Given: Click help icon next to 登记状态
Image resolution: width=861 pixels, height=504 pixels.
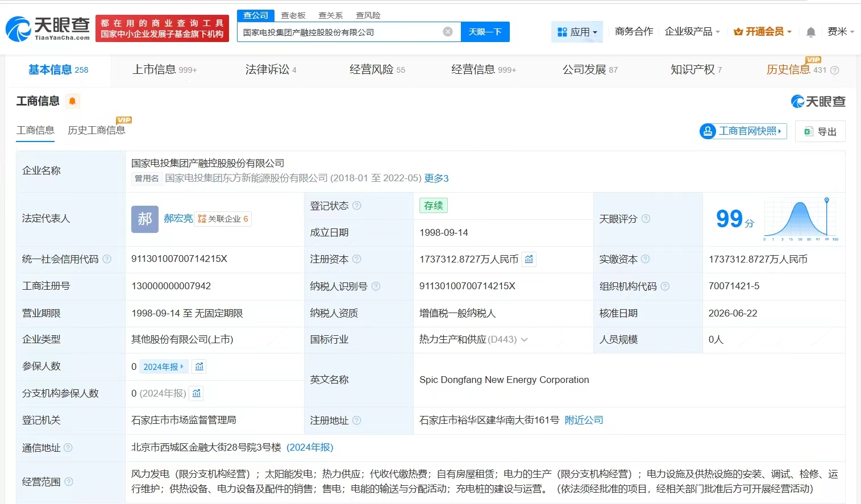Looking at the screenshot, I should (357, 206).
